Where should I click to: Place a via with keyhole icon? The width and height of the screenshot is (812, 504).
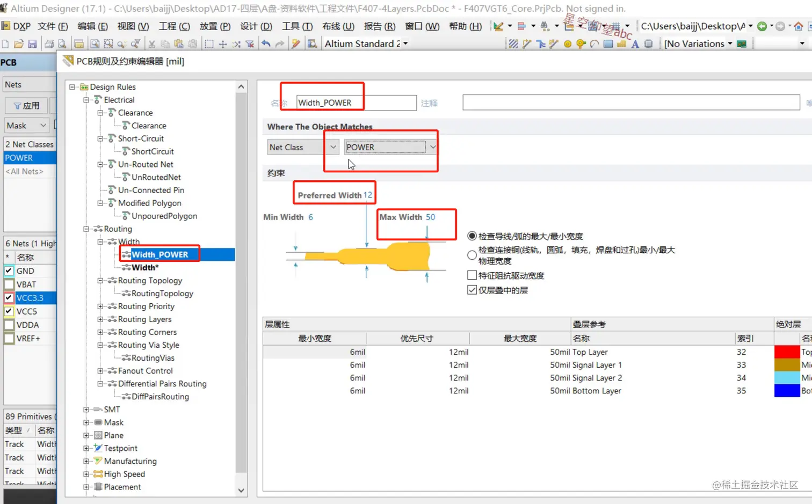coord(581,44)
